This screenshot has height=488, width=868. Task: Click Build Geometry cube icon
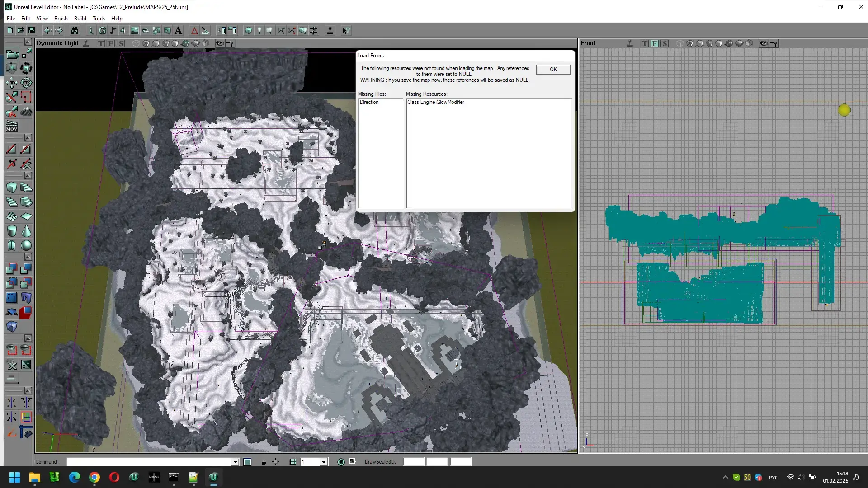[x=249, y=31]
